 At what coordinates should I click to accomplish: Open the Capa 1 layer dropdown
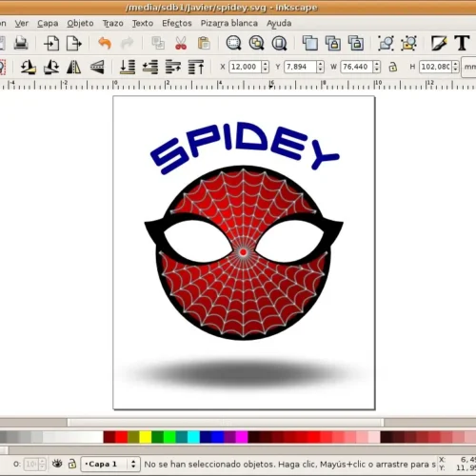pyautogui.click(x=110, y=464)
